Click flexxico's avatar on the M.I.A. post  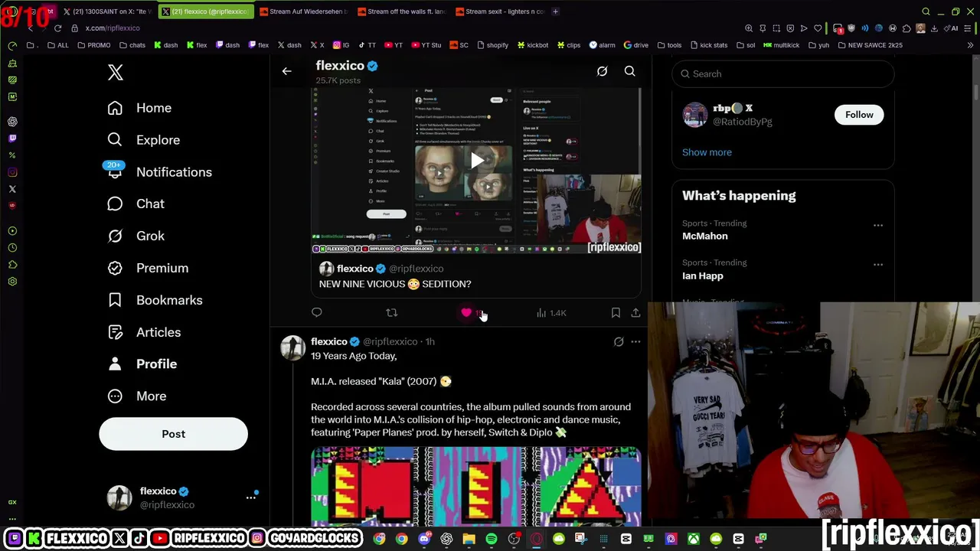[x=292, y=348]
